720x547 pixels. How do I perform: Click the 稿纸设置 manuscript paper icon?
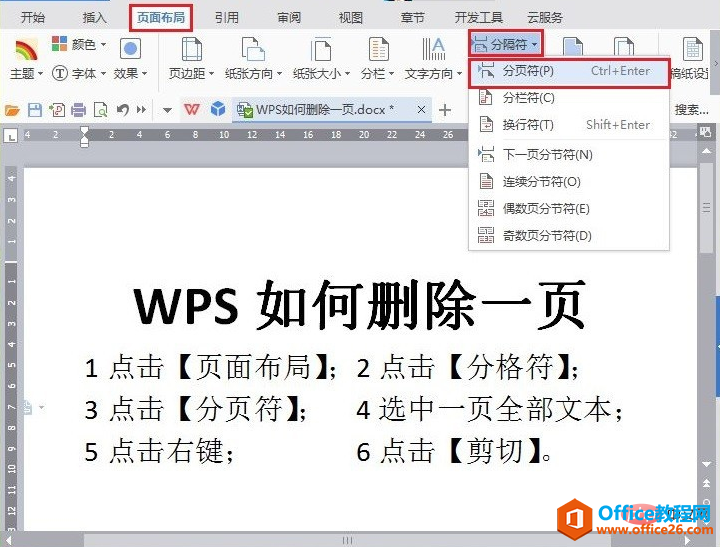point(692,49)
